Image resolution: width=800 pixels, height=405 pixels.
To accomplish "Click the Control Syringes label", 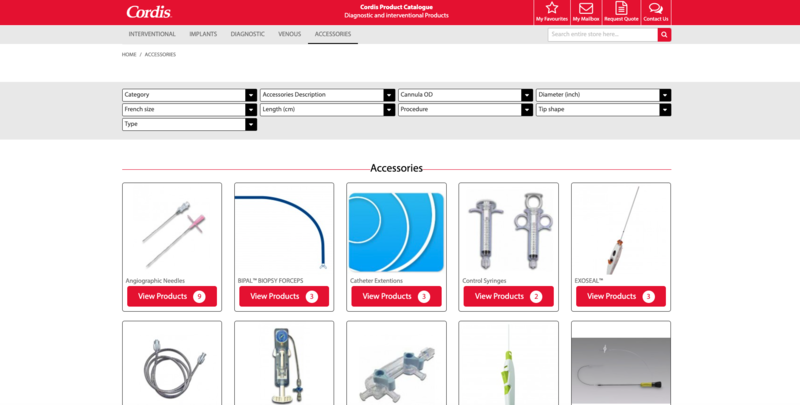I will tap(484, 281).
